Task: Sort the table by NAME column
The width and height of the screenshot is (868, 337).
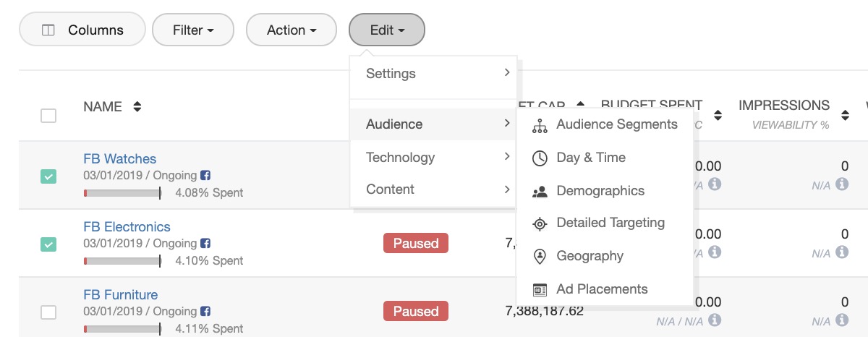Action: pyautogui.click(x=137, y=107)
